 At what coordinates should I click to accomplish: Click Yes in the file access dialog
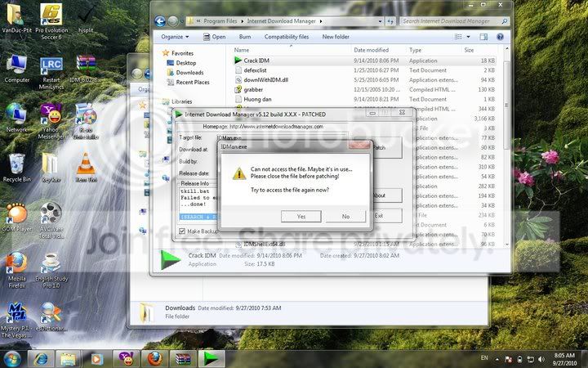(x=301, y=217)
